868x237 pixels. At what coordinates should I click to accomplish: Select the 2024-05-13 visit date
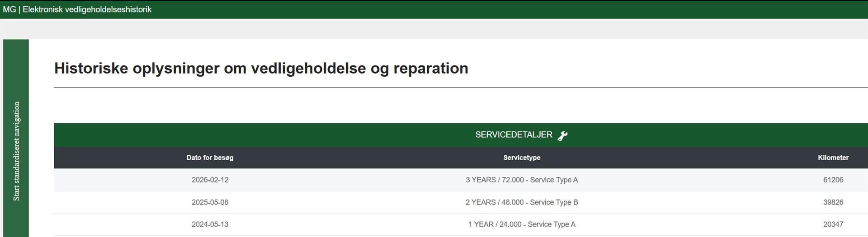210,224
